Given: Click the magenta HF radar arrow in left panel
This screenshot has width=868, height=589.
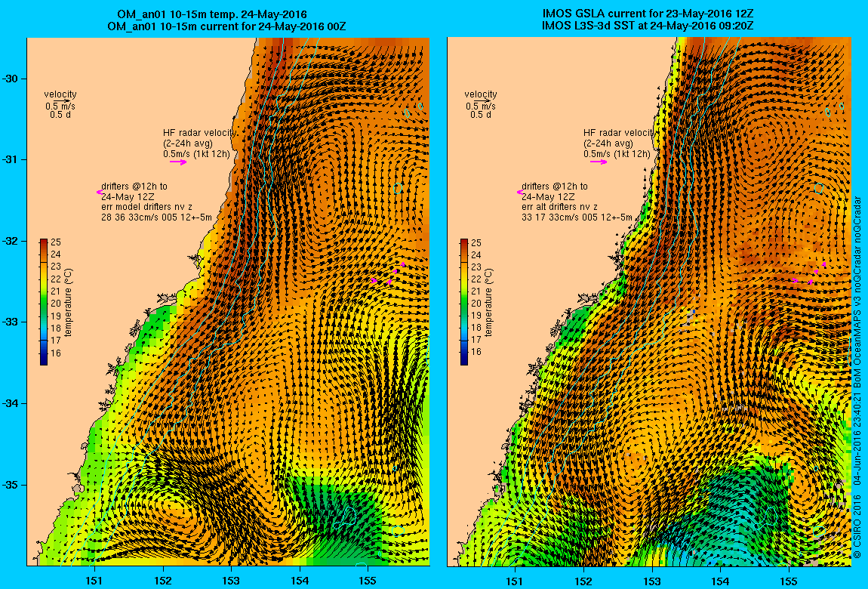Looking at the screenshot, I should click(178, 162).
